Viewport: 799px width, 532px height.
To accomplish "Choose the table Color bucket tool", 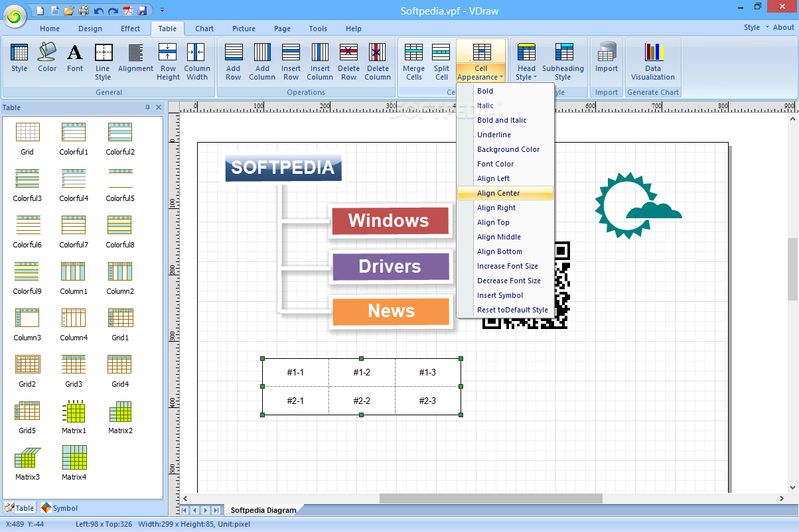I will (x=47, y=58).
